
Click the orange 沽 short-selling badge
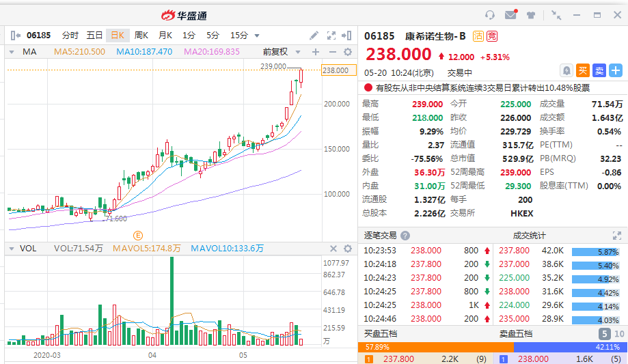click(478, 36)
